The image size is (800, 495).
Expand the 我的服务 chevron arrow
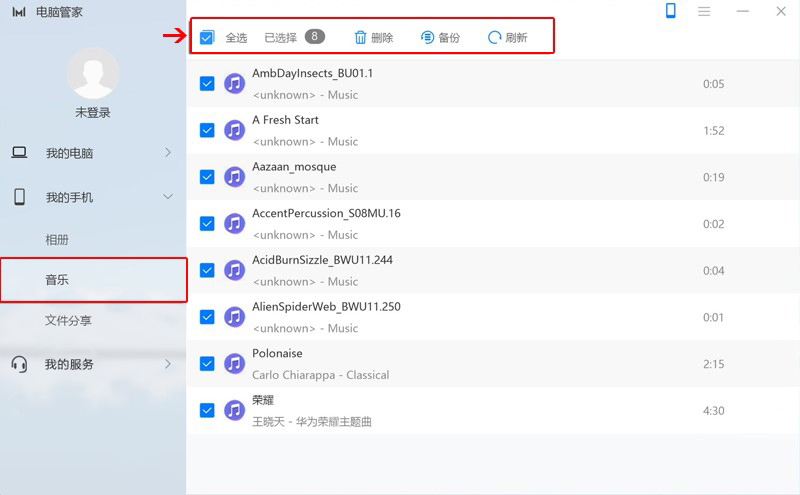(168, 364)
